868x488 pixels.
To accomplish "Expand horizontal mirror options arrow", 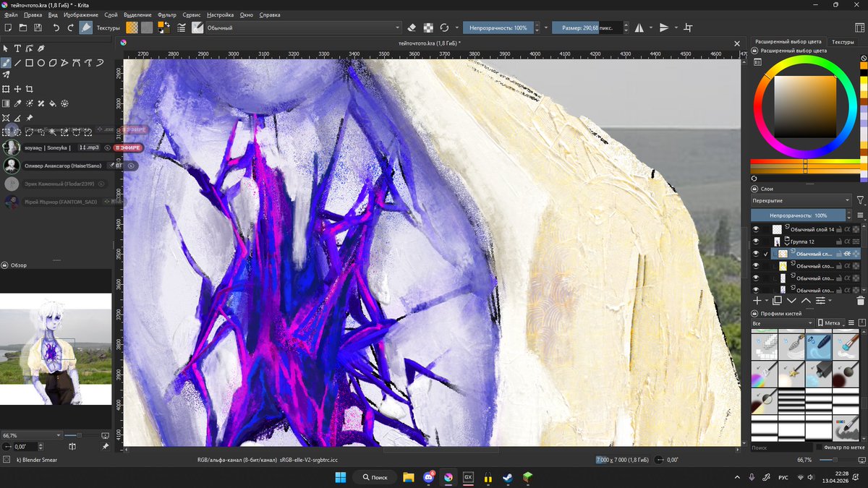I will (650, 27).
